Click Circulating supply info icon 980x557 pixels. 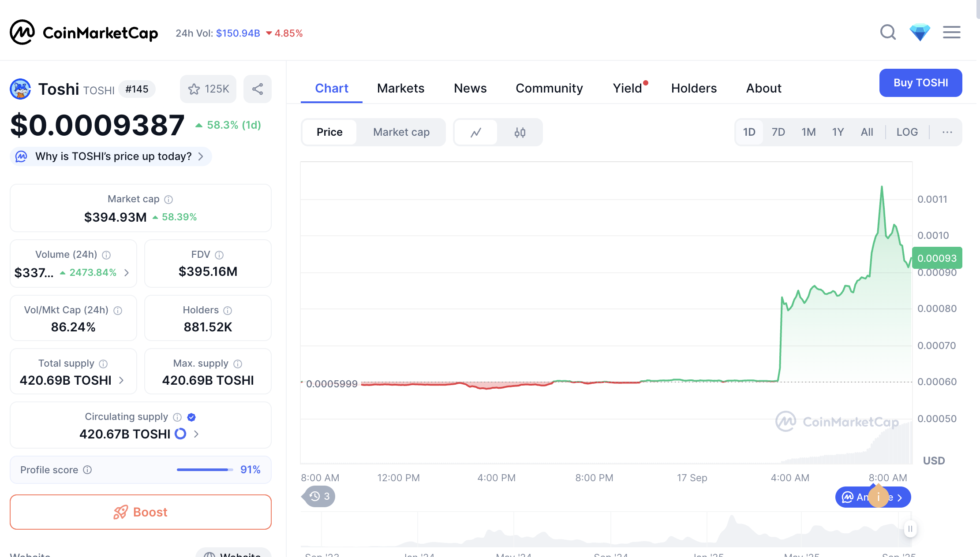pos(177,417)
